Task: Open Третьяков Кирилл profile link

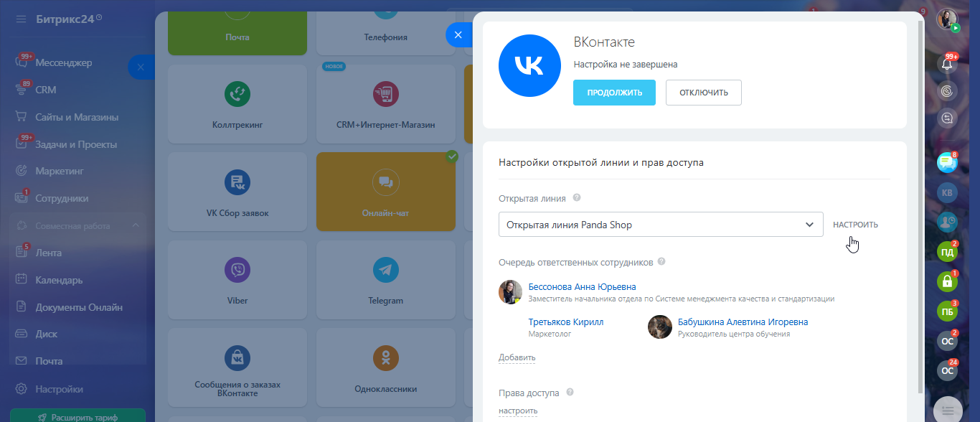Action: click(x=566, y=322)
